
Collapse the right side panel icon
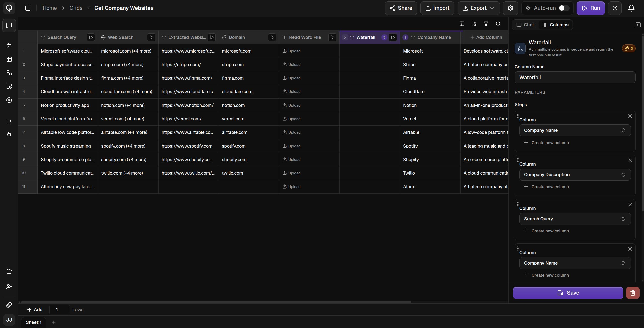coord(638,25)
